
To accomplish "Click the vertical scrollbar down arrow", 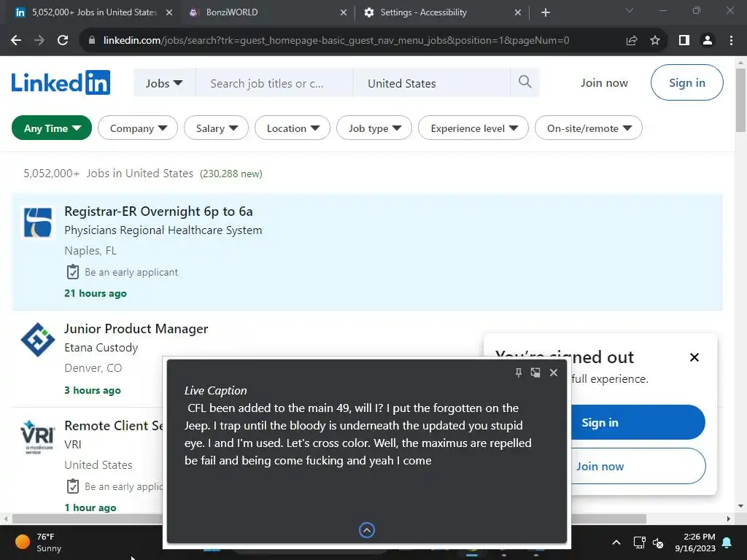I will pos(740,506).
